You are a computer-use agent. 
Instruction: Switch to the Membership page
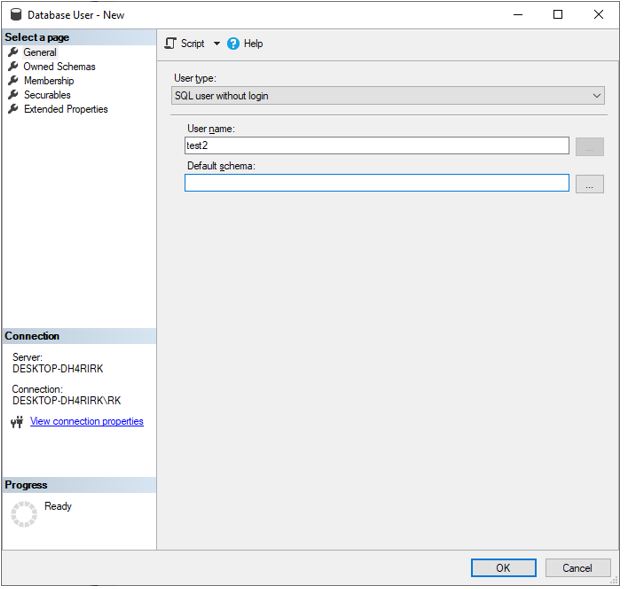coord(49,81)
